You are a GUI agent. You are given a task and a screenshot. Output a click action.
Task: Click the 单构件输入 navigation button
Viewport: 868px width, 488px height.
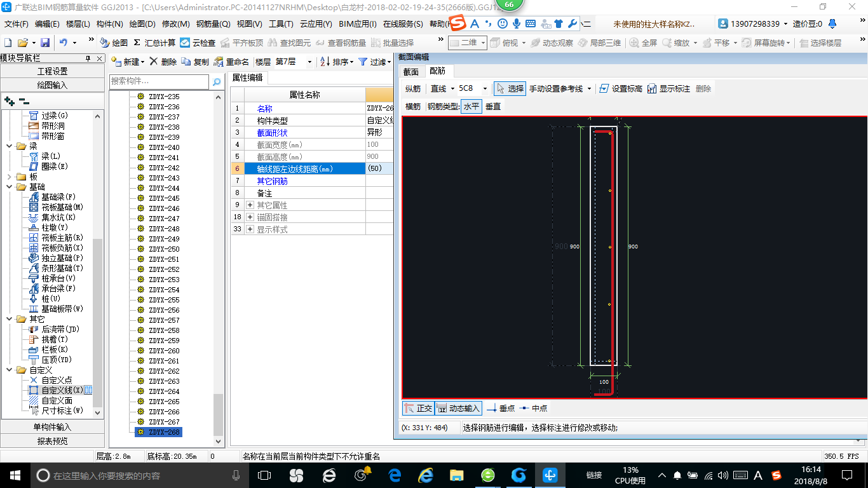point(52,427)
